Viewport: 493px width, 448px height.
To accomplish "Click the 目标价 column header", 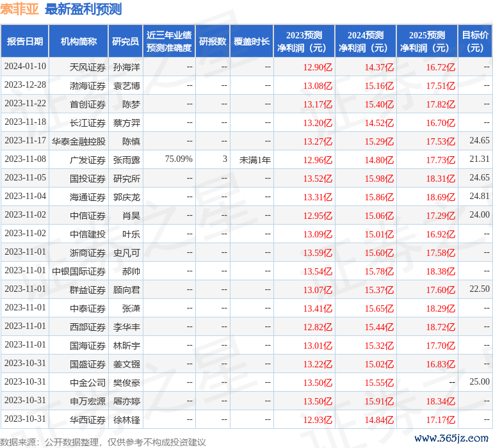I will point(475,41).
